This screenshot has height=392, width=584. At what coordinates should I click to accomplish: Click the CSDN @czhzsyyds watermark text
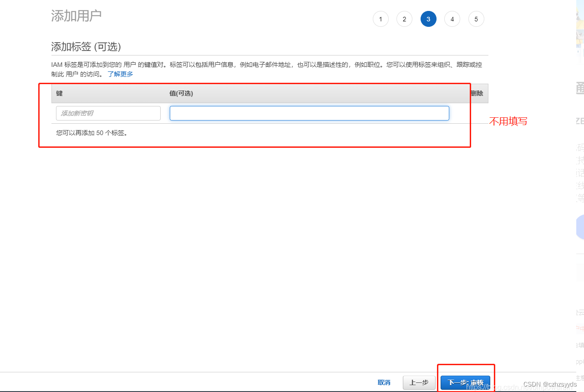click(x=549, y=384)
